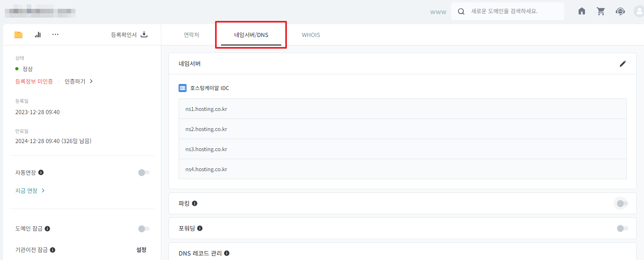Turn on the 파킹 toggle
Screen dimensions: 644x260
pyautogui.click(x=622, y=203)
